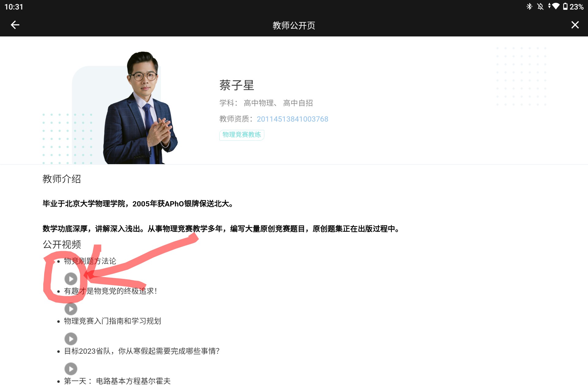Select 物理竞赛入门指南和学习规划 title

pyautogui.click(x=112, y=321)
